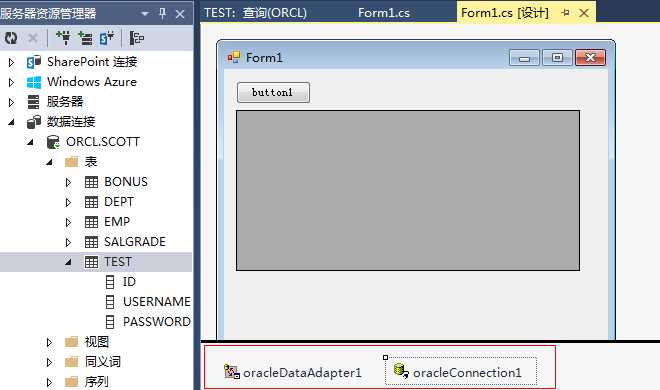Collapse the ORCL.SCOTT connection node
Image resolution: width=660 pixels, height=390 pixels.
tap(30, 142)
